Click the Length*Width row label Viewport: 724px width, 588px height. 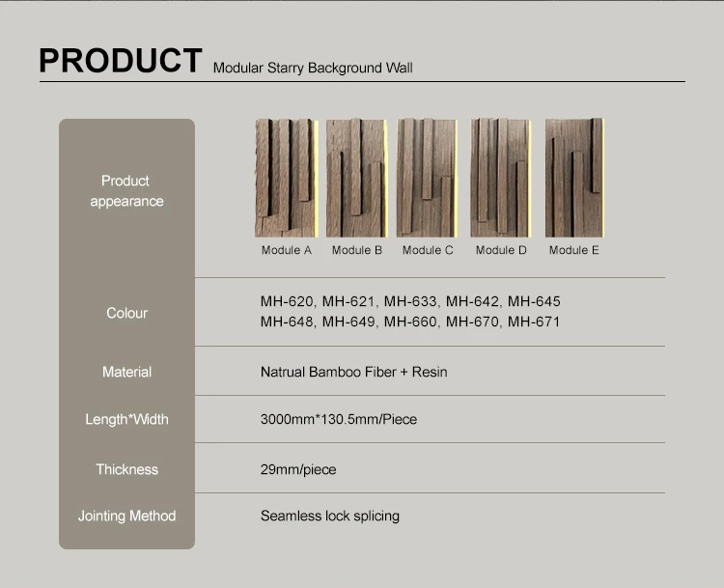coord(126,419)
